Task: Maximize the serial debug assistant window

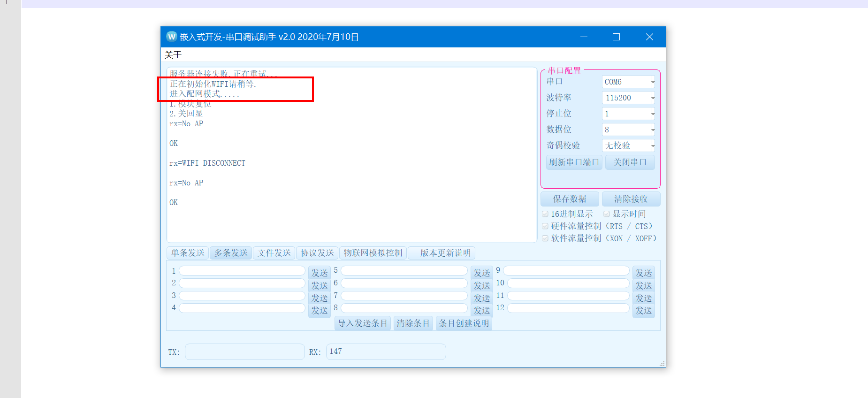Action: pos(617,37)
